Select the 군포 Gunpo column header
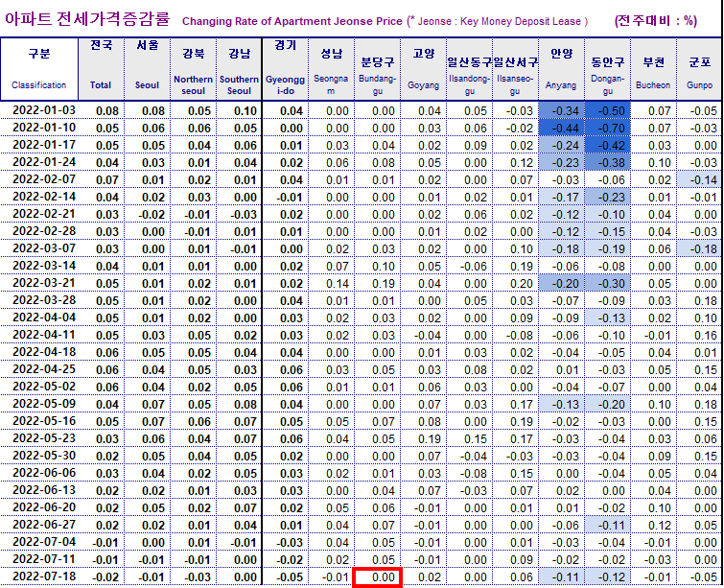 [x=699, y=69]
